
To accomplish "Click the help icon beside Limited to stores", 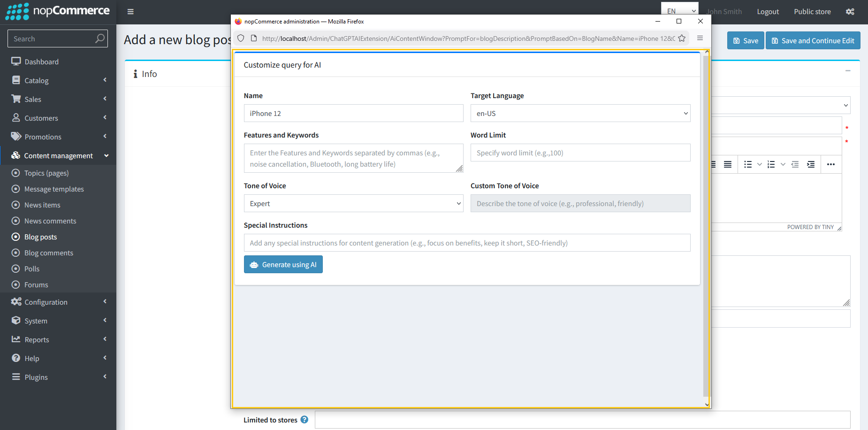I will [304, 420].
